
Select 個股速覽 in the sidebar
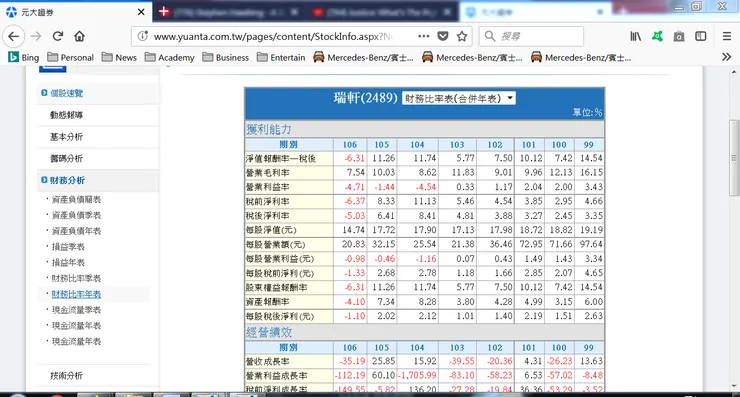[66, 93]
